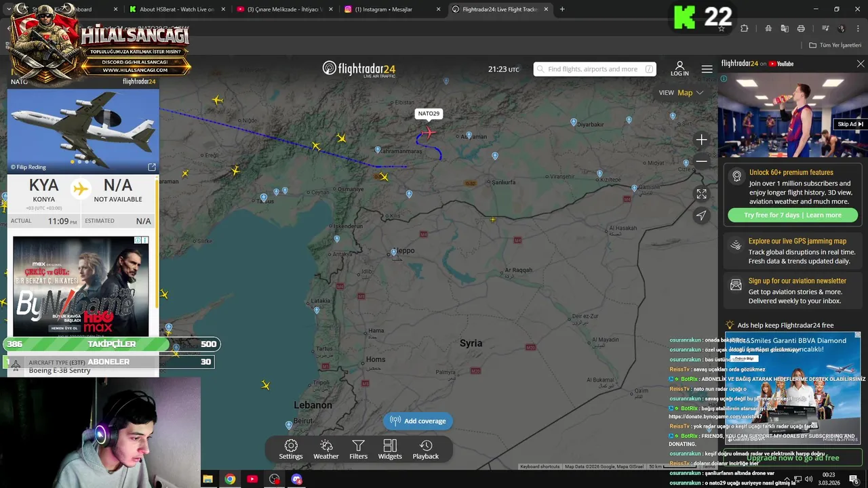
Task: Click the Chrome taskbar icon
Action: click(230, 479)
